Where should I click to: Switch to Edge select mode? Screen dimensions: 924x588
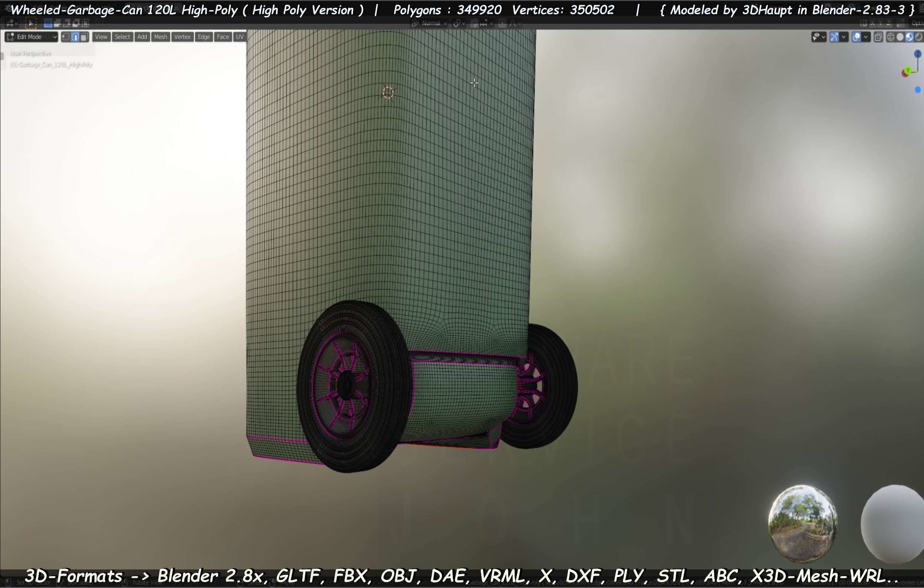pos(75,37)
